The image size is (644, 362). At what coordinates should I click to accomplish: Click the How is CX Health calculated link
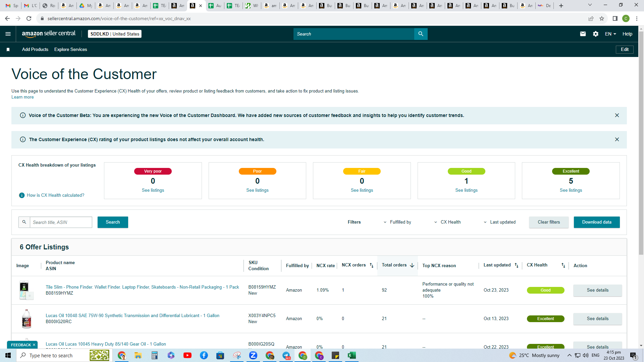pos(55,195)
